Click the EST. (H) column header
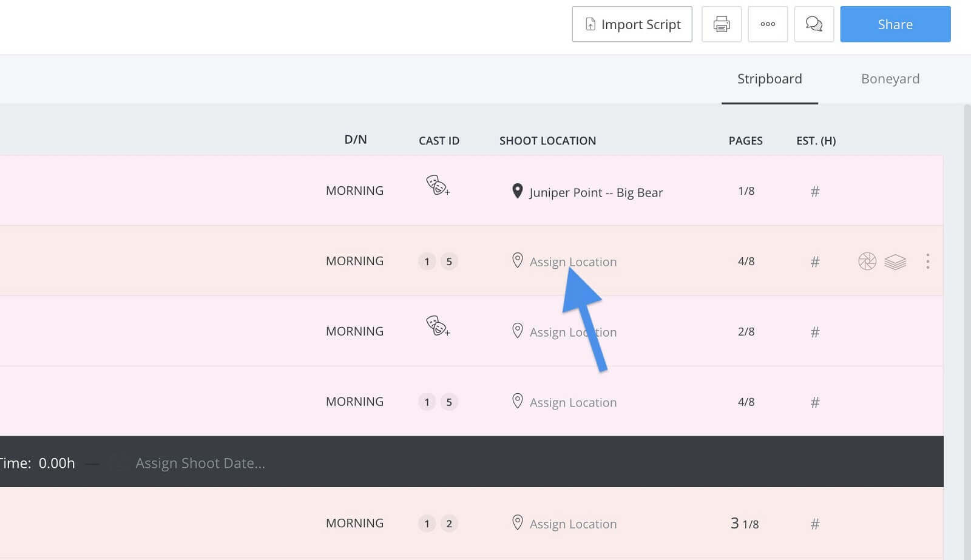The width and height of the screenshot is (971, 560). pos(816,141)
